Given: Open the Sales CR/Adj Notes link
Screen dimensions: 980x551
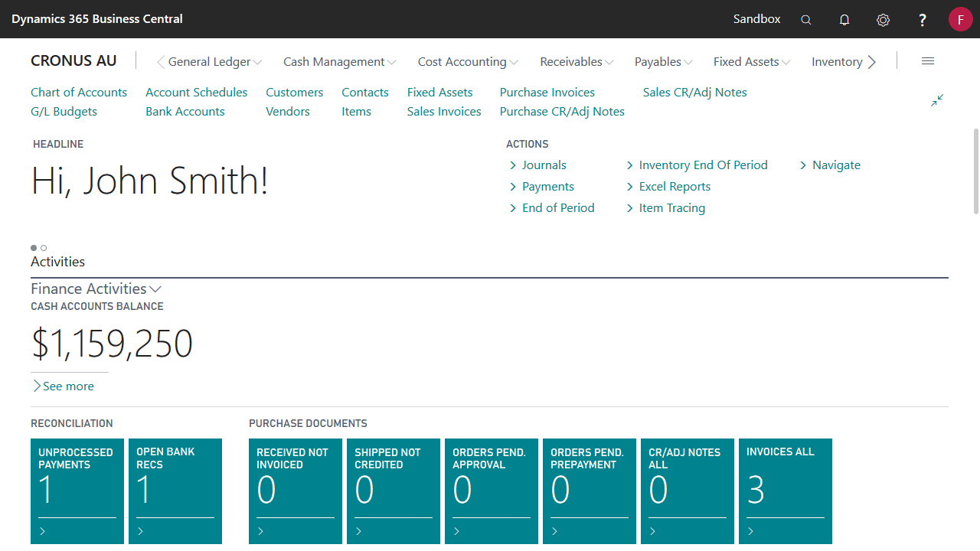Looking at the screenshot, I should (x=694, y=93).
